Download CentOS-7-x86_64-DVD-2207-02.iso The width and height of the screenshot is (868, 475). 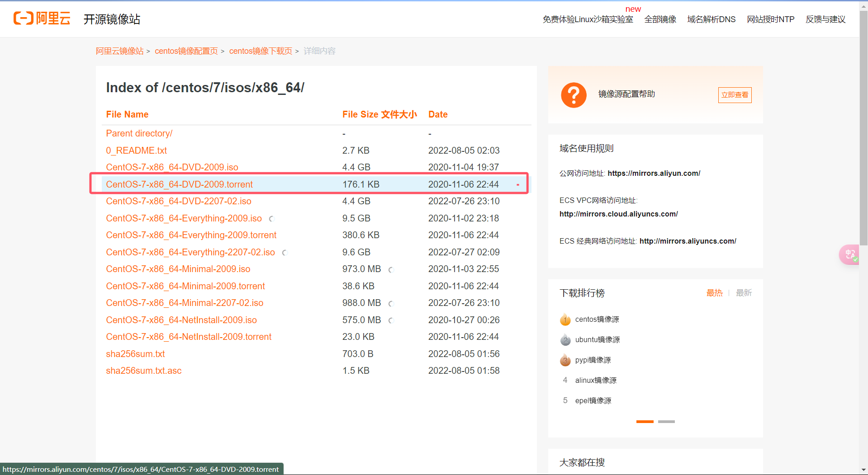[x=178, y=201]
